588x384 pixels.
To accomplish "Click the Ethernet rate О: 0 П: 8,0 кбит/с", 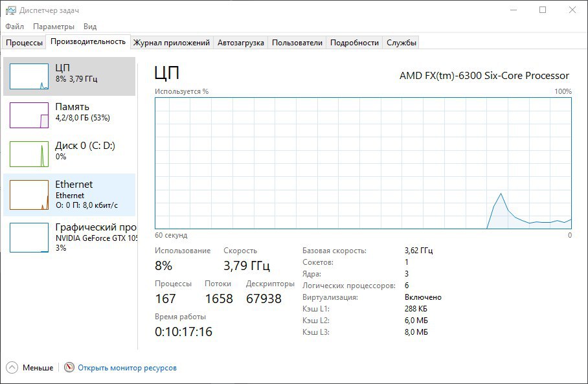I will [87, 205].
